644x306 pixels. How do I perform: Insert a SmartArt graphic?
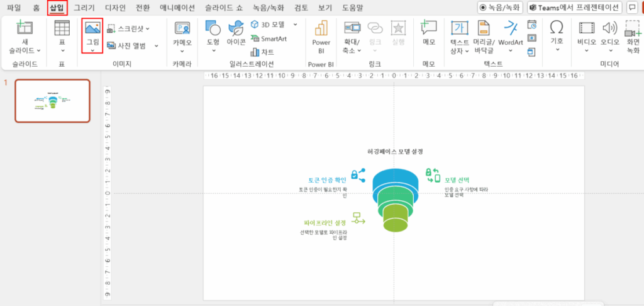(268, 38)
